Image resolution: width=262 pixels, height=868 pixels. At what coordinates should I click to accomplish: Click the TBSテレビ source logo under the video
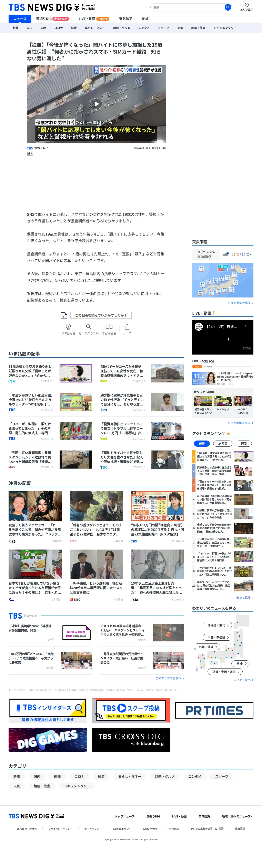[30, 148]
